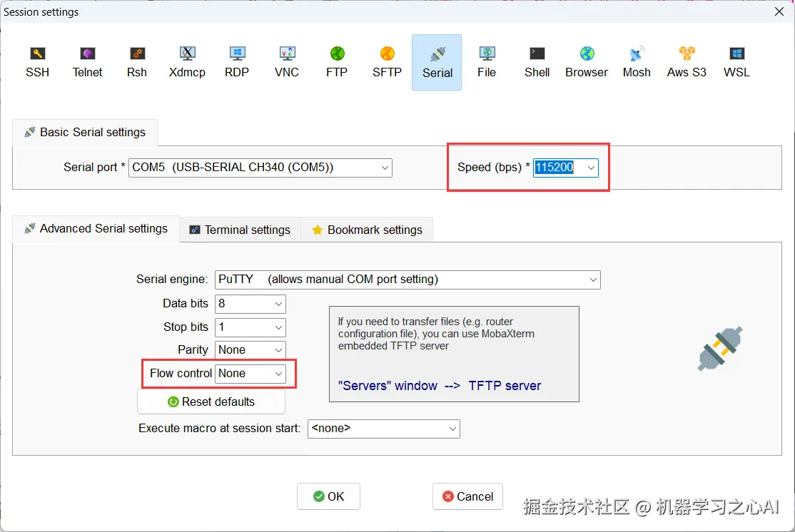Open the Terminal settings tab
Viewport: 795px width, 532px height.
(x=240, y=230)
